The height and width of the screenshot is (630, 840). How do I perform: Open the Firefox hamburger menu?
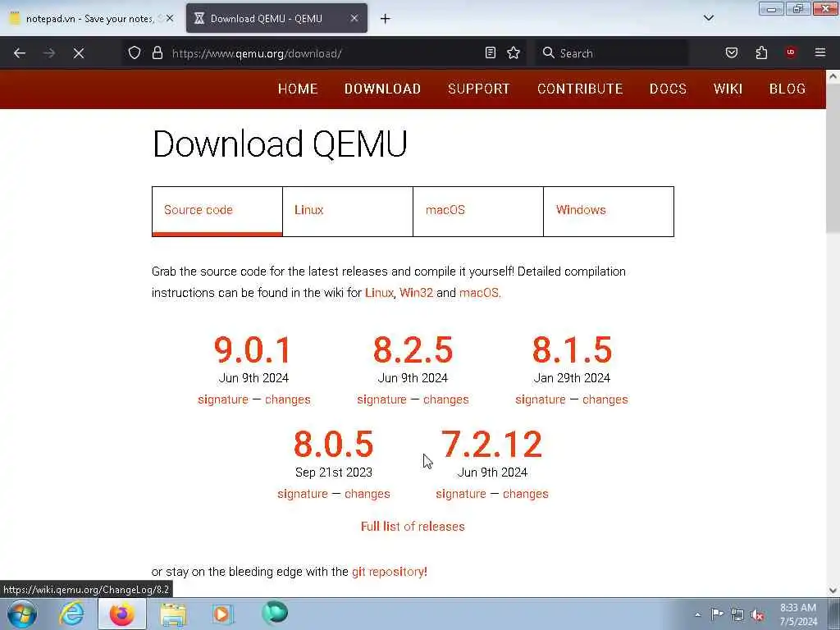coord(820,52)
